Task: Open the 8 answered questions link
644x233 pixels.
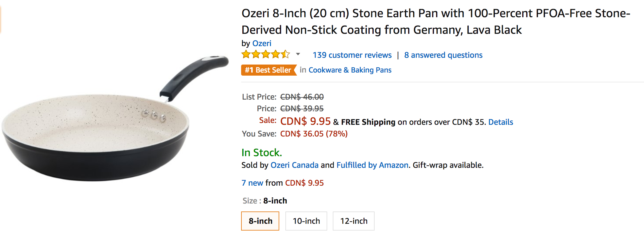Action: click(x=443, y=55)
